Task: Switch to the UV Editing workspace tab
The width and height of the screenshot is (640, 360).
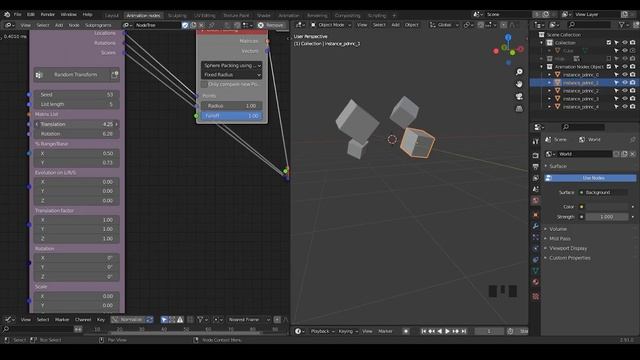Action: click(204, 16)
